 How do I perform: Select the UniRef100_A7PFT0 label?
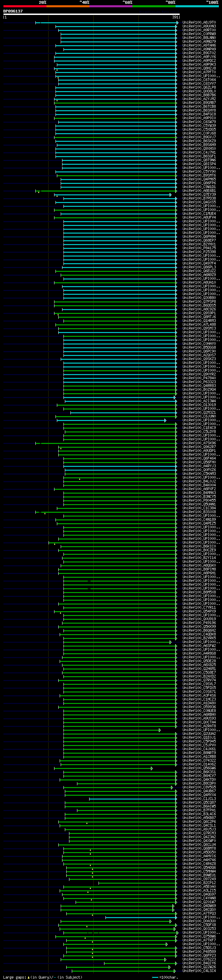click(199, 72)
